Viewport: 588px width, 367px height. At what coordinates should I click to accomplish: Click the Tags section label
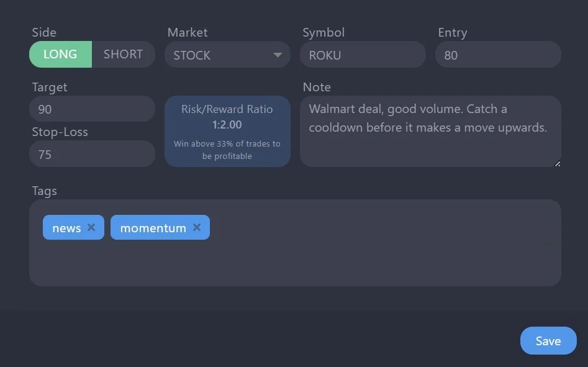click(43, 191)
